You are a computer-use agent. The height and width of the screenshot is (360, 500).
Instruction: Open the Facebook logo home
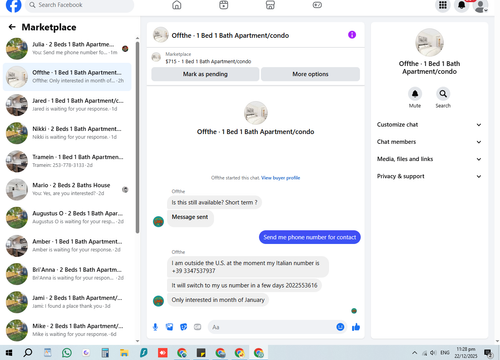click(x=14, y=5)
